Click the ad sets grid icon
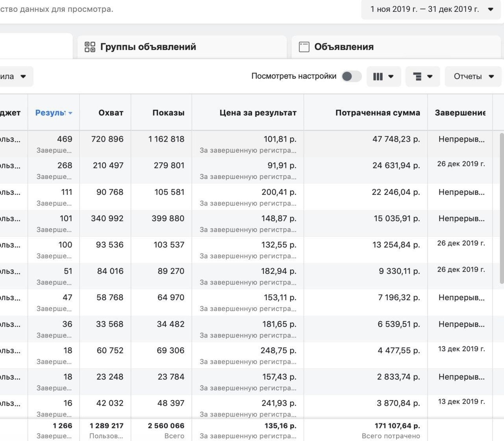The height and width of the screenshot is (441, 504). click(x=90, y=47)
